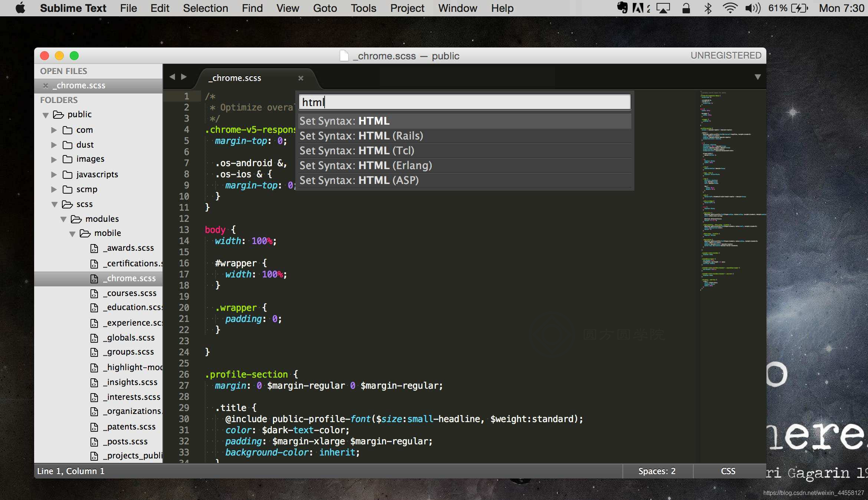The image size is (868, 500).
Task: Choose Set Syntax: HTML (Rails)
Action: 465,136
